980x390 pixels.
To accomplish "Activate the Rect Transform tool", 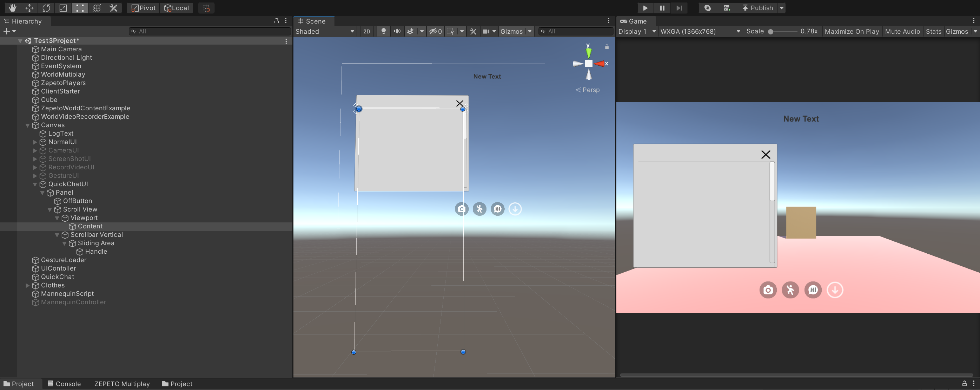I will pos(80,8).
